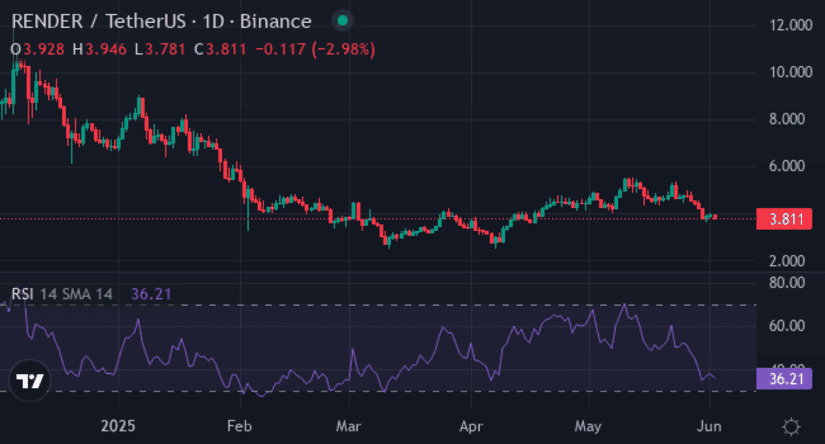Select the purple 36.21 RSI label

pyautogui.click(x=784, y=379)
